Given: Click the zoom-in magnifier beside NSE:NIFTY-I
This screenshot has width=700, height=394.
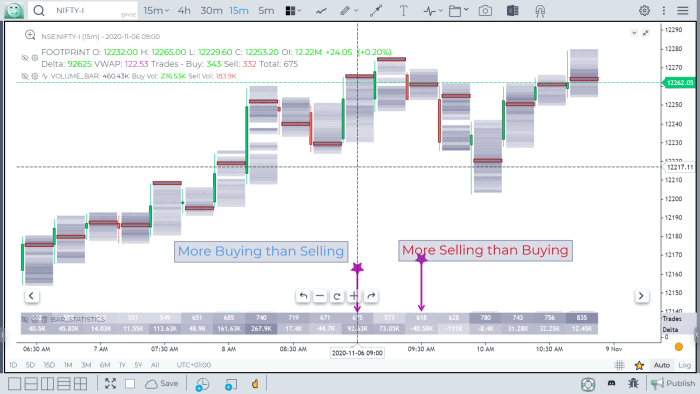Looking at the screenshot, I should coord(30,35).
